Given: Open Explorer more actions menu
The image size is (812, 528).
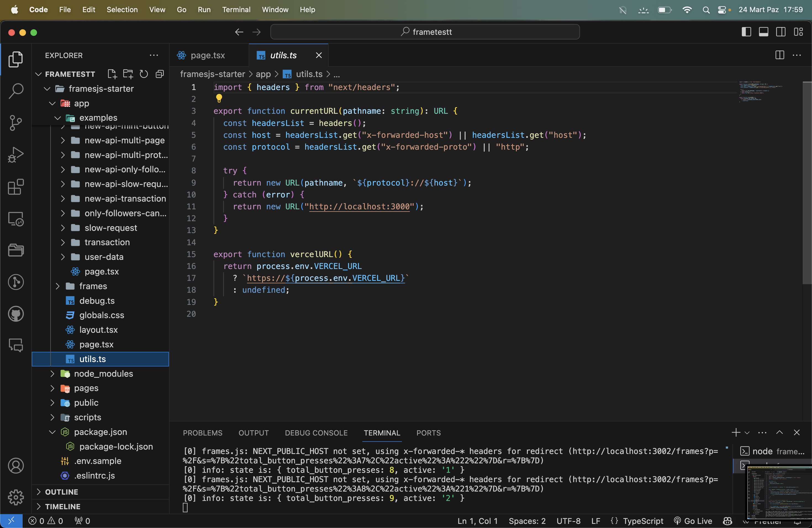Looking at the screenshot, I should click(154, 55).
